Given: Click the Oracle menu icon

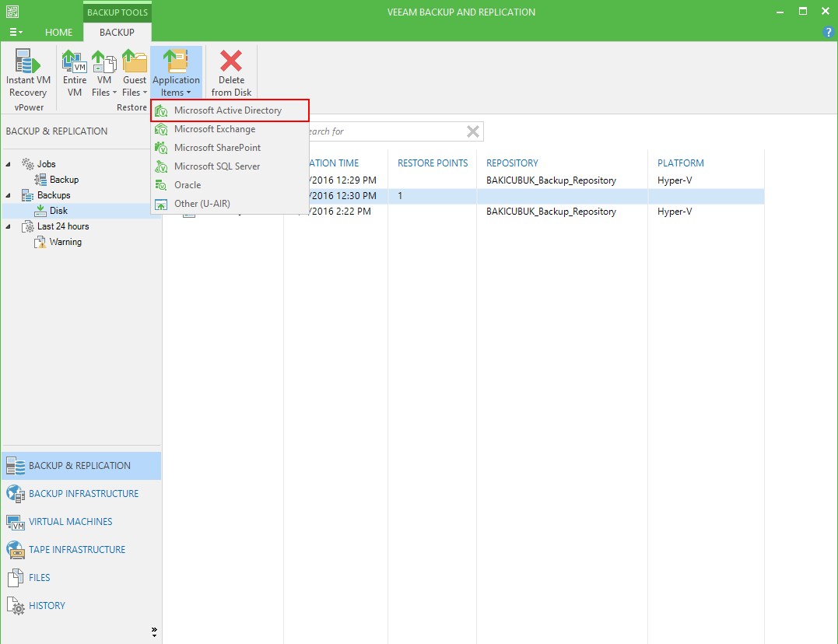Looking at the screenshot, I should (x=161, y=185).
